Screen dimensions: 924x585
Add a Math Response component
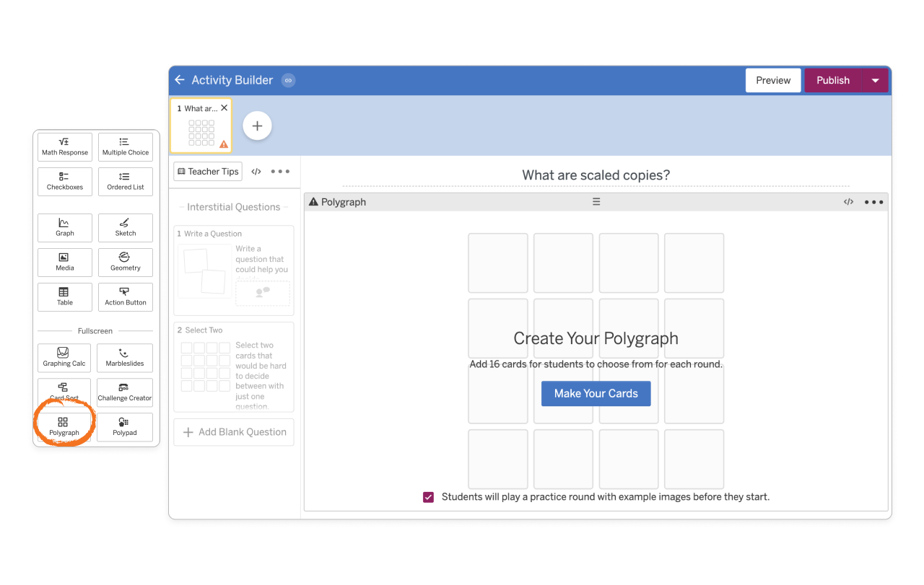pos(64,147)
